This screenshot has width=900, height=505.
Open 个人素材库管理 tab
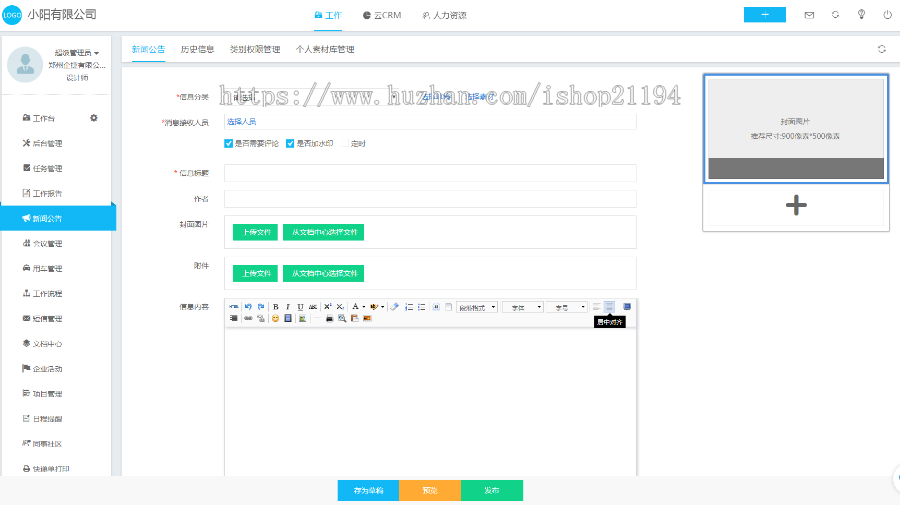click(325, 49)
